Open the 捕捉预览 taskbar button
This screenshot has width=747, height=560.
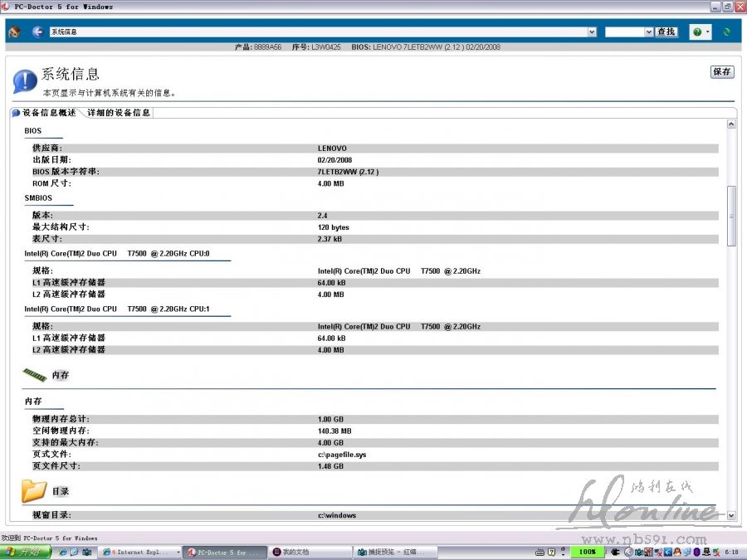click(x=394, y=553)
